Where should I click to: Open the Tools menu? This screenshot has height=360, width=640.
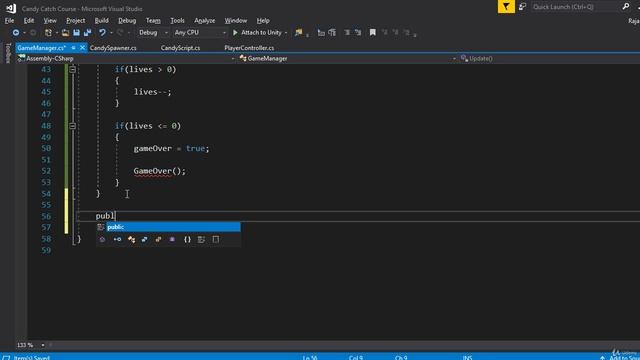tap(177, 20)
